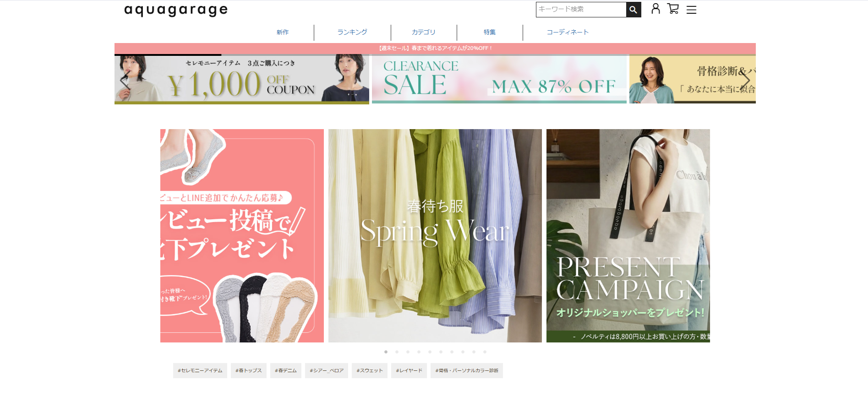Click the #セレモニーアイテム tag button
The height and width of the screenshot is (407, 868).
(x=200, y=370)
